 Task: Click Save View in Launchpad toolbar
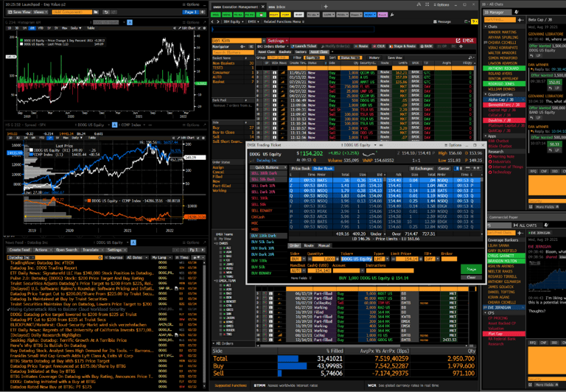point(19,12)
